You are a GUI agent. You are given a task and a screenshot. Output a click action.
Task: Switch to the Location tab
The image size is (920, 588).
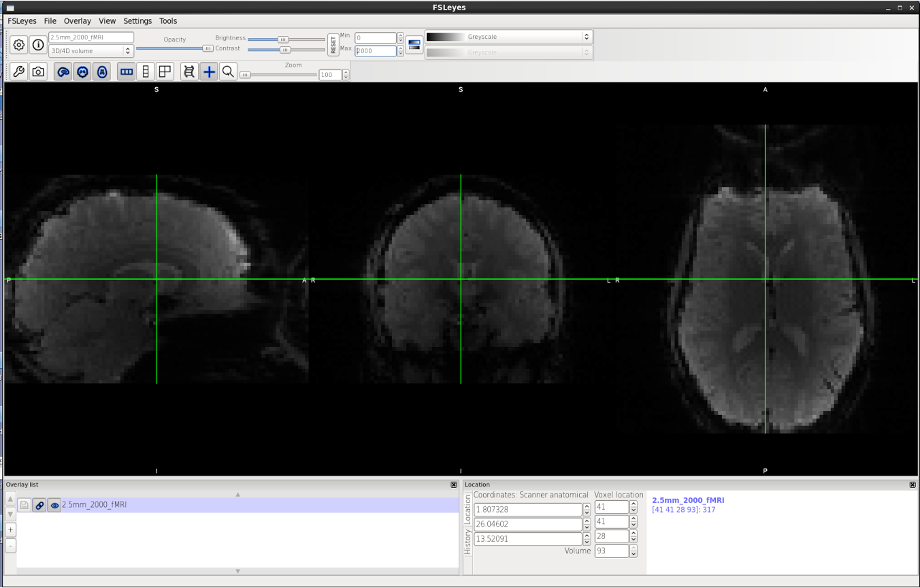pyautogui.click(x=467, y=508)
